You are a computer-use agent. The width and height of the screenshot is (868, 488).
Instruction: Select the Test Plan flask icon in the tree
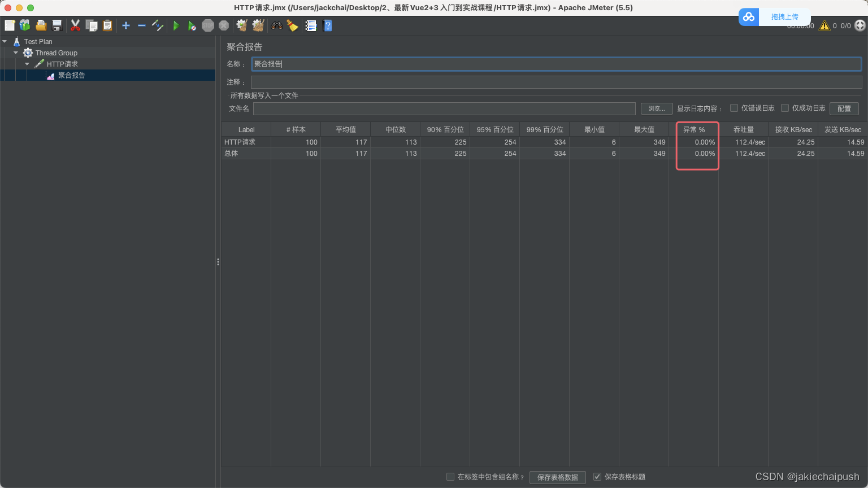(16, 41)
